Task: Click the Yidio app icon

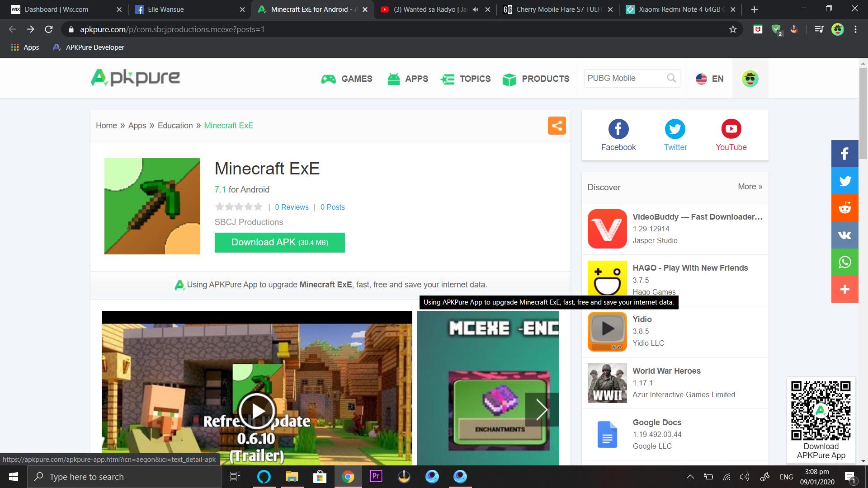Action: [607, 332]
